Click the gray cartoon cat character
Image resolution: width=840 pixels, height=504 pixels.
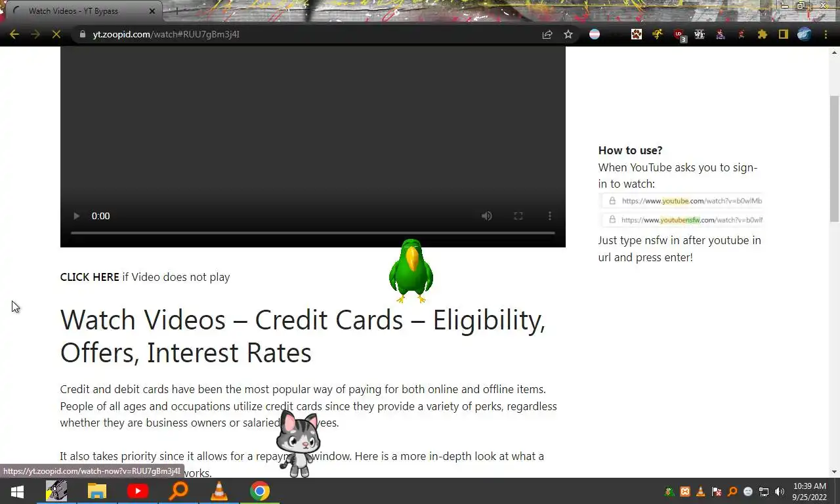coord(298,443)
